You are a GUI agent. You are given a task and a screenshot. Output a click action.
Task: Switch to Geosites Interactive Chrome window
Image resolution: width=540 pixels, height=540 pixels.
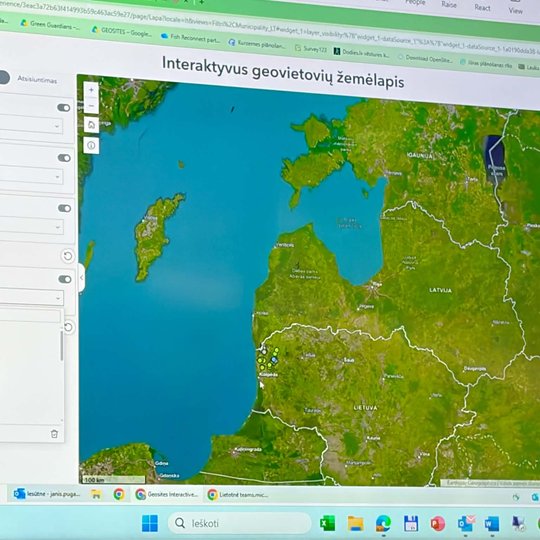click(167, 495)
